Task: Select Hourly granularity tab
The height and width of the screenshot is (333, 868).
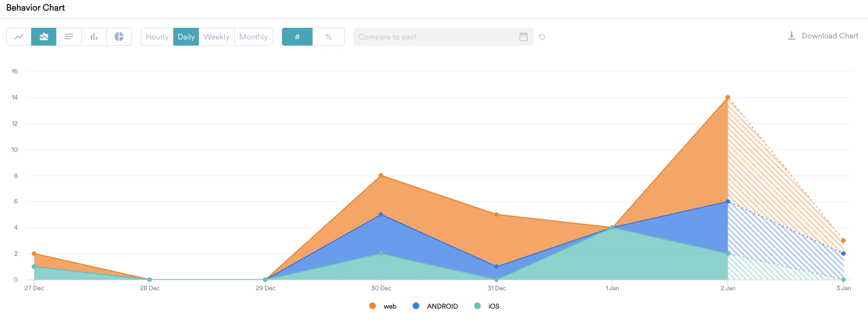Action: (x=157, y=37)
